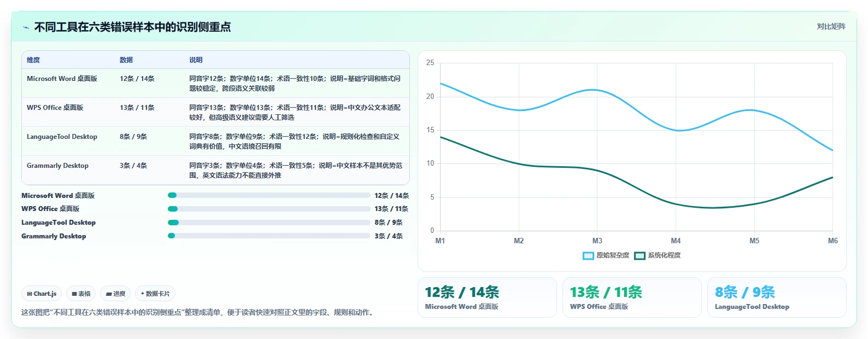Image resolution: width=868 pixels, height=339 pixels.
Task: Click the M1 x-axis label
Action: pyautogui.click(x=440, y=241)
